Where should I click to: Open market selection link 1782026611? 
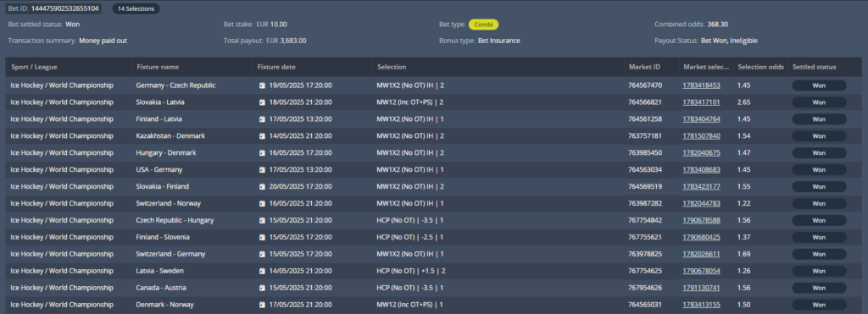point(701,254)
